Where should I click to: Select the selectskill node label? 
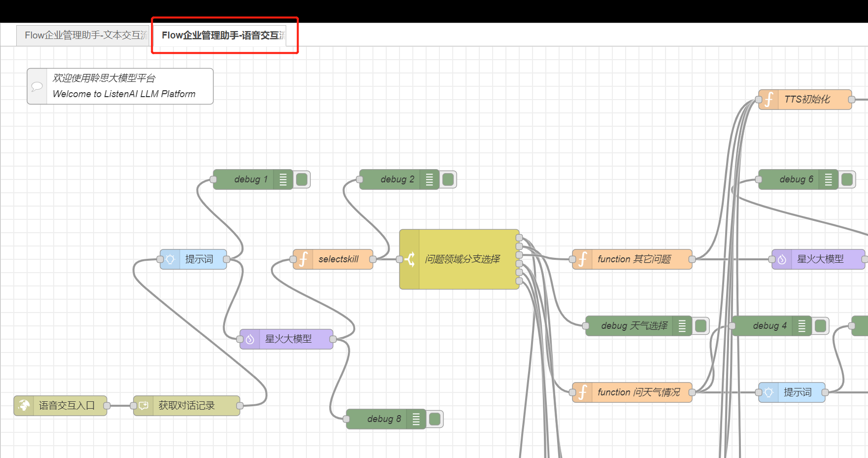pyautogui.click(x=338, y=259)
